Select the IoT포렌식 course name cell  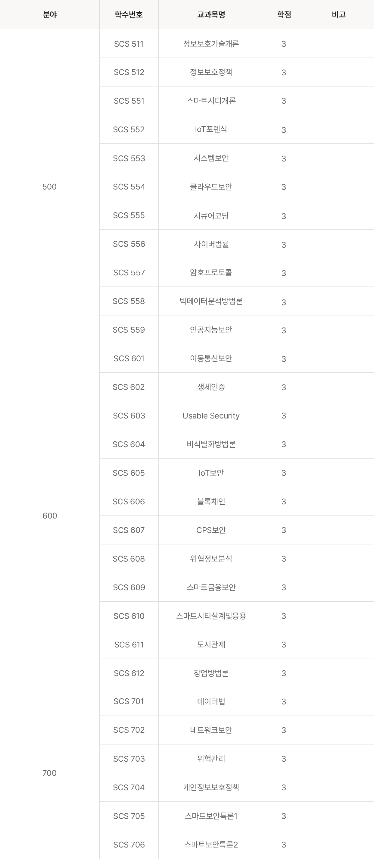tap(211, 129)
